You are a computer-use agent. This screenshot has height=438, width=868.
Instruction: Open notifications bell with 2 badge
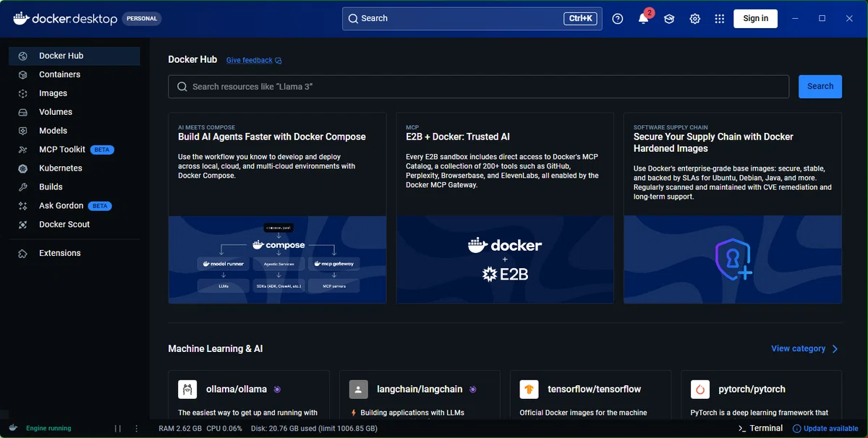coord(644,18)
